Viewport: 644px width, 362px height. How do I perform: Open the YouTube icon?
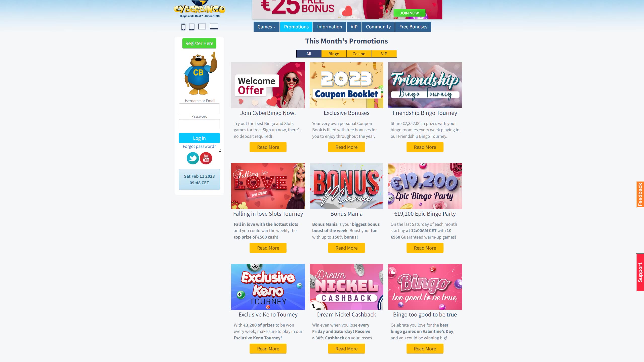click(x=206, y=158)
